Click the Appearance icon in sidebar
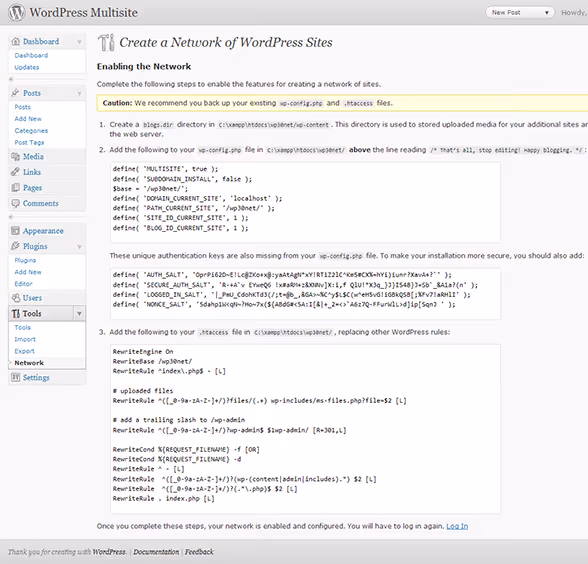The height and width of the screenshot is (564, 588). (15, 231)
